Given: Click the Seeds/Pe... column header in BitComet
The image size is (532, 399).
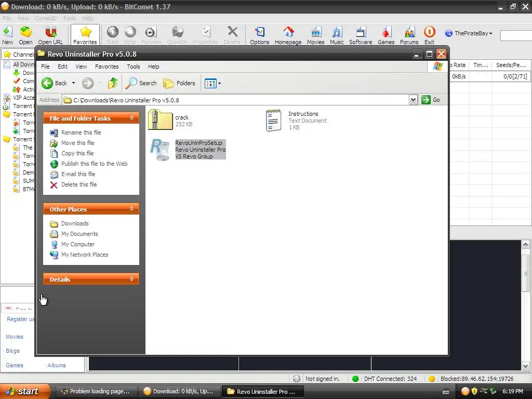Looking at the screenshot, I should coord(511,65).
